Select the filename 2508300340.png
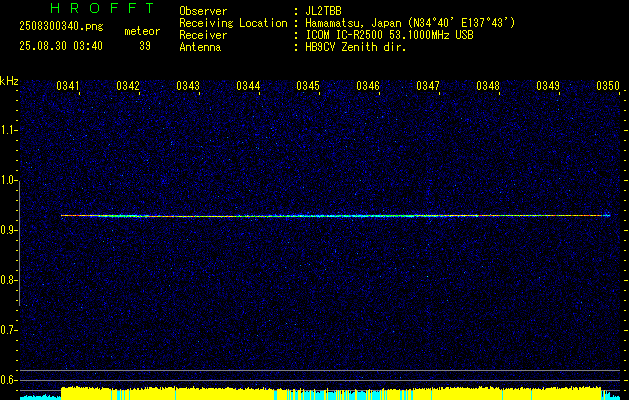Screen dimensions: 629x400 (x=61, y=26)
